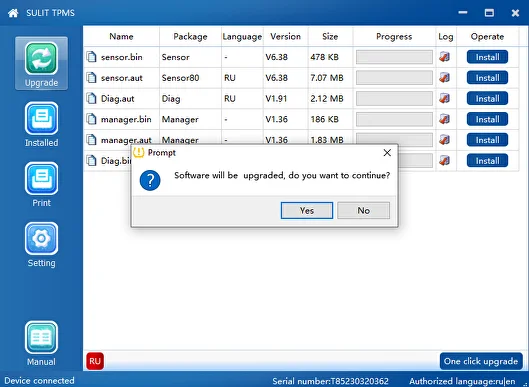Click the Progress column header

coord(394,36)
